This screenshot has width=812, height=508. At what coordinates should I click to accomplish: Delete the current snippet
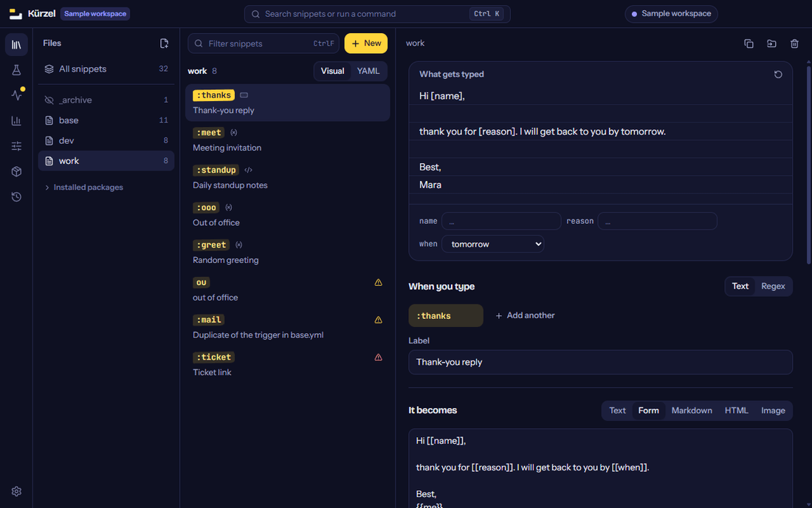794,44
